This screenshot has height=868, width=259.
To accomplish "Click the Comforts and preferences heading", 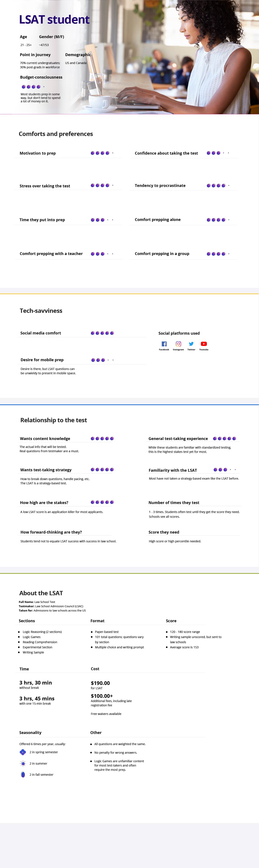I will [x=56, y=134].
